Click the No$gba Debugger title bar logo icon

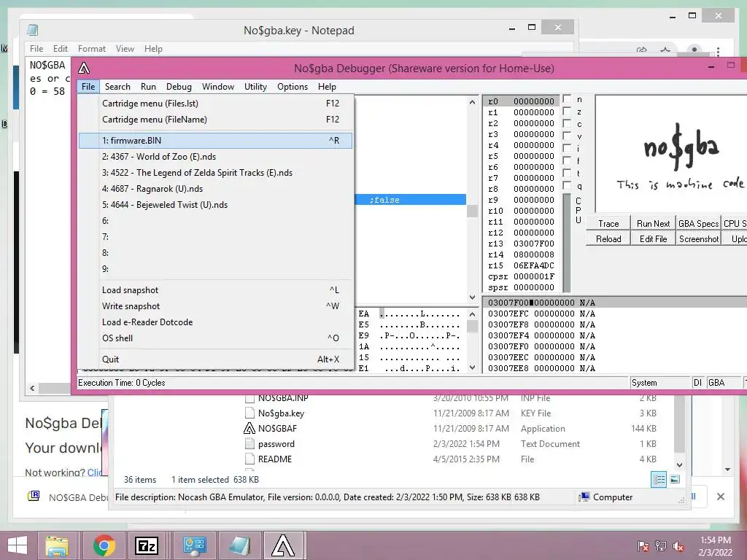[84, 68]
